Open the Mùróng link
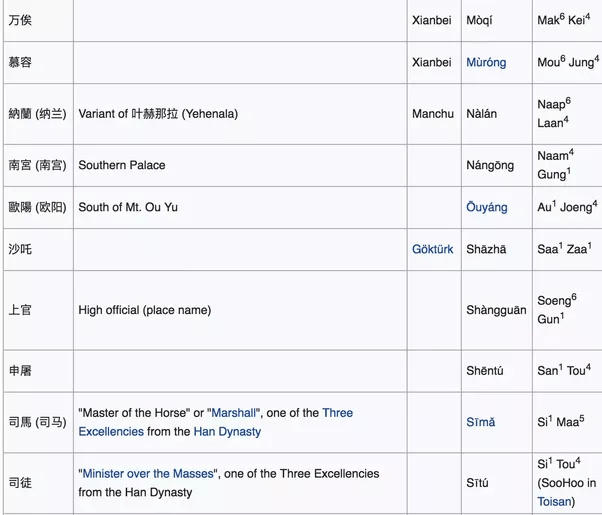This screenshot has width=602, height=515. (486, 62)
